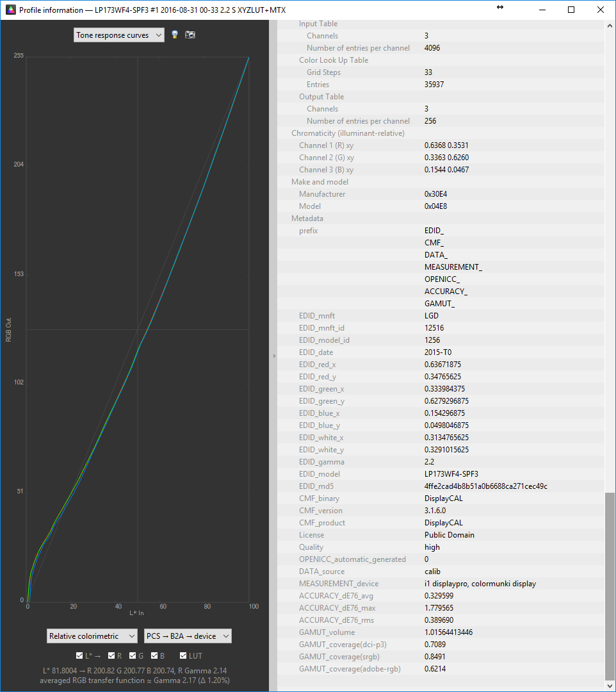The width and height of the screenshot is (616, 692).
Task: Select the Grid Steps row
Action: pyautogui.click(x=441, y=72)
